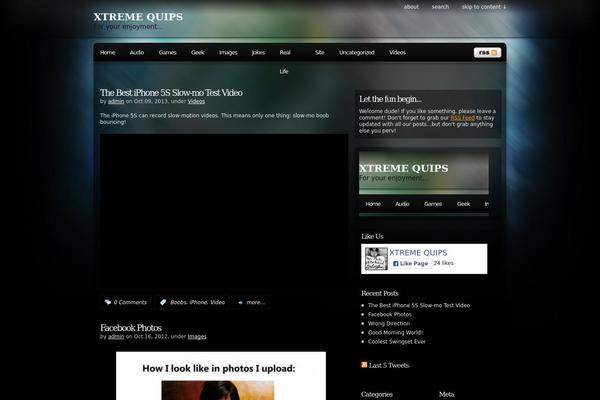Open 0 Comments link on iPhone post
Screen dimensions: 600x400
130,302
